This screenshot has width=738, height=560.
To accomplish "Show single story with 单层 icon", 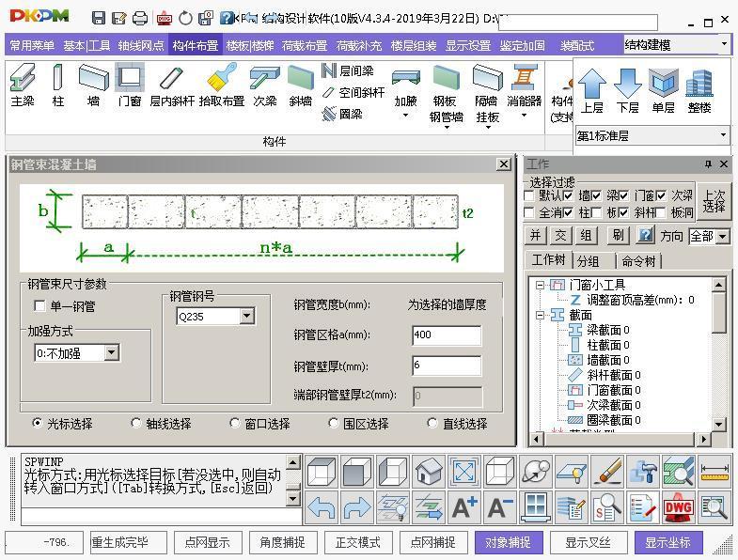I will pos(663,91).
